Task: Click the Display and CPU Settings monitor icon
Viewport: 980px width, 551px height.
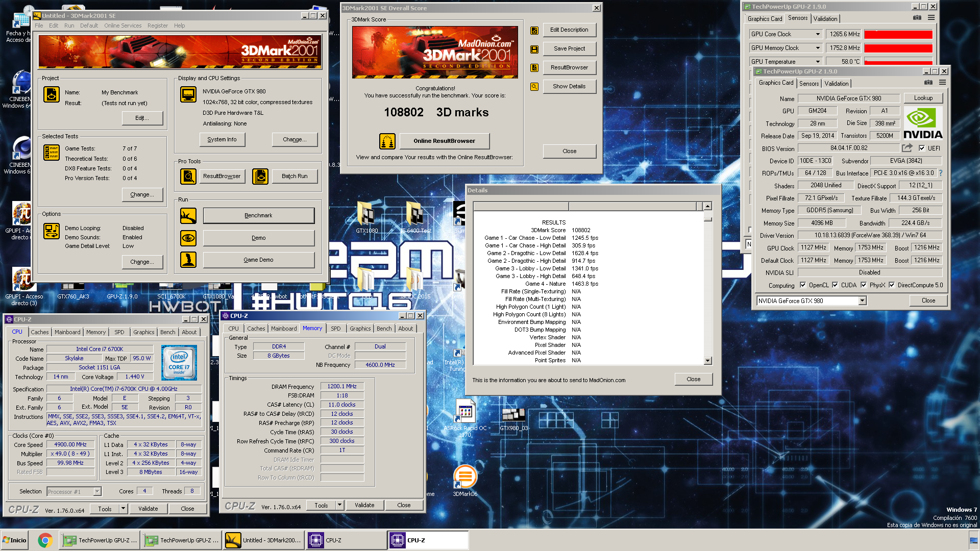Action: 188,94
